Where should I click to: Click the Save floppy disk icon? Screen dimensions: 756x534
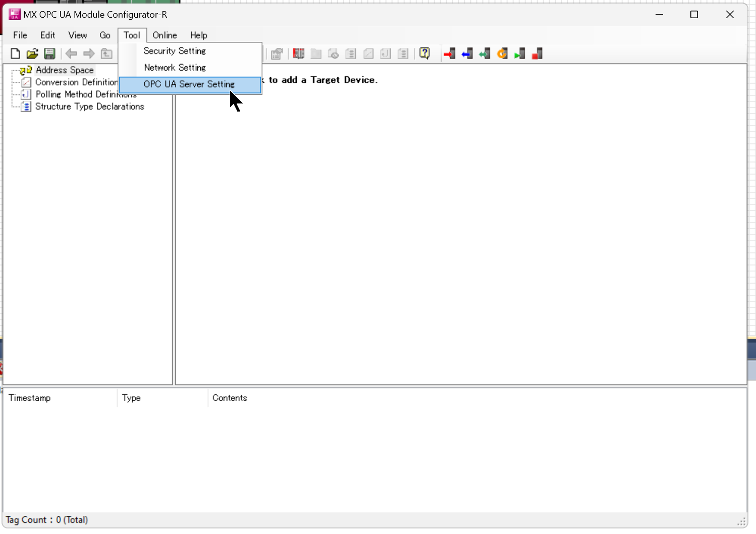(x=49, y=54)
